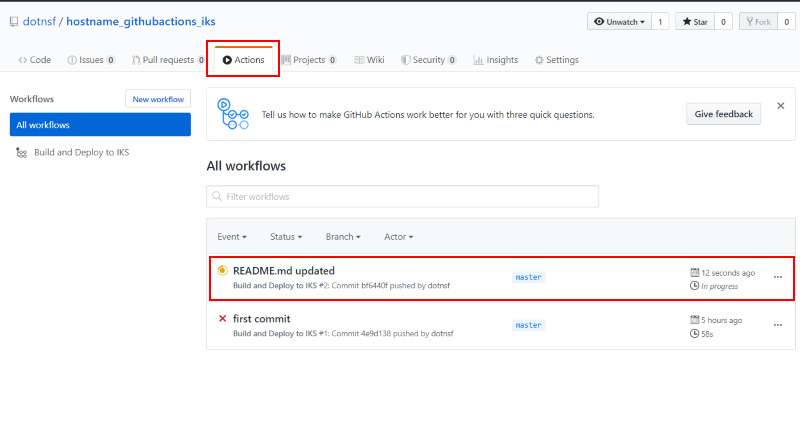
Task: Click clock icon beside In progress
Action: click(x=694, y=286)
